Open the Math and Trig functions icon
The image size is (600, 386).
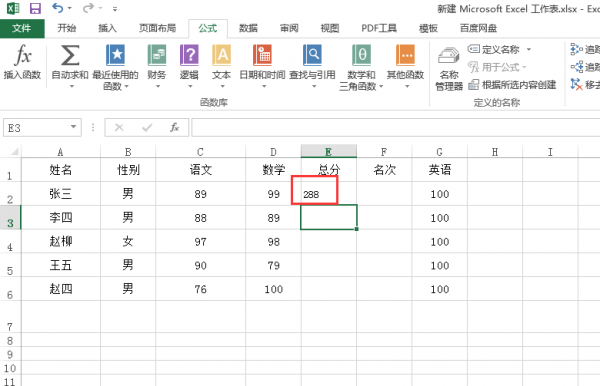[x=361, y=55]
